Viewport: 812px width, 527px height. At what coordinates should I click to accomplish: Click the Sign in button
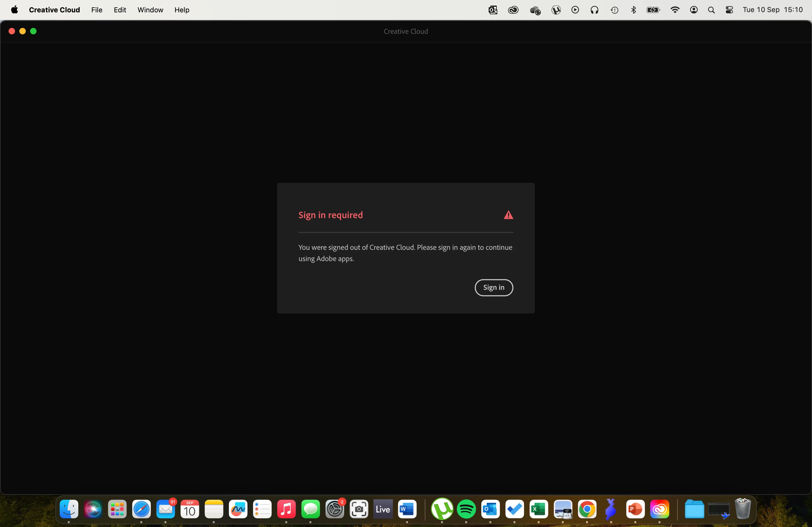coord(494,287)
